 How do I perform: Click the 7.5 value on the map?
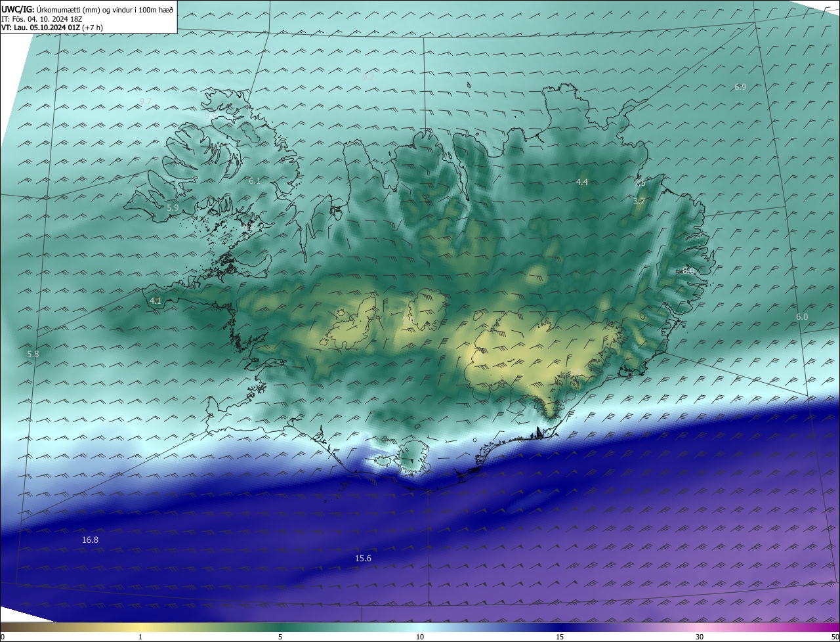click(640, 183)
